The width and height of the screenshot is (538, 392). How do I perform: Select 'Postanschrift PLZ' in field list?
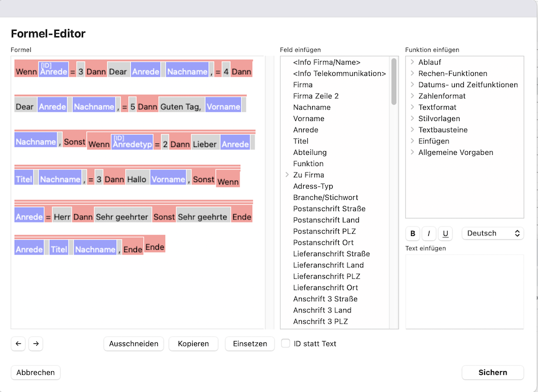click(324, 231)
